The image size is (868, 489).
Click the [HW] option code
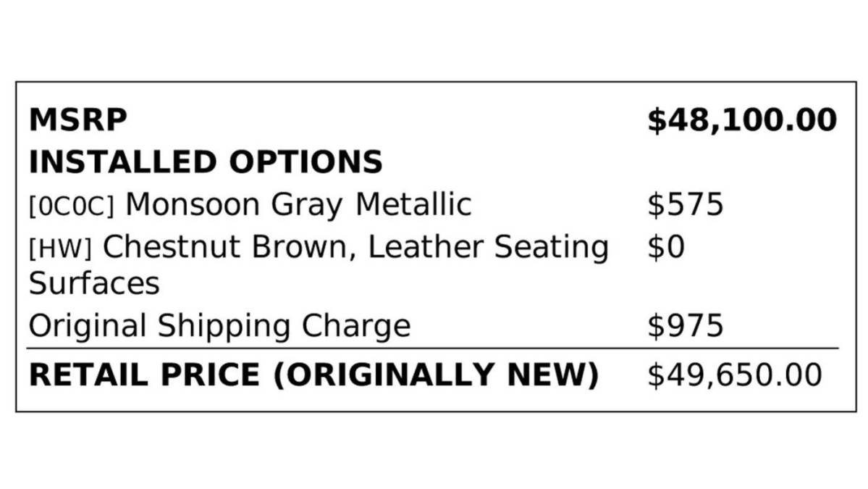tap(60, 248)
